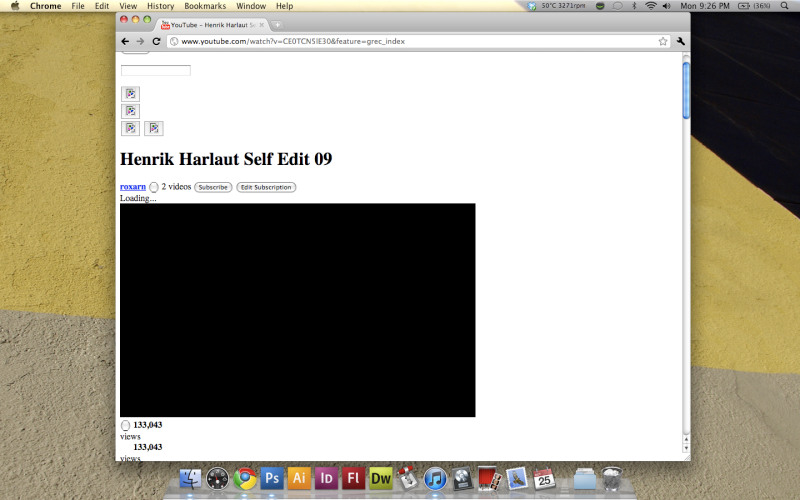
Task: Open a new tab with the plus button
Action: [x=277, y=24]
